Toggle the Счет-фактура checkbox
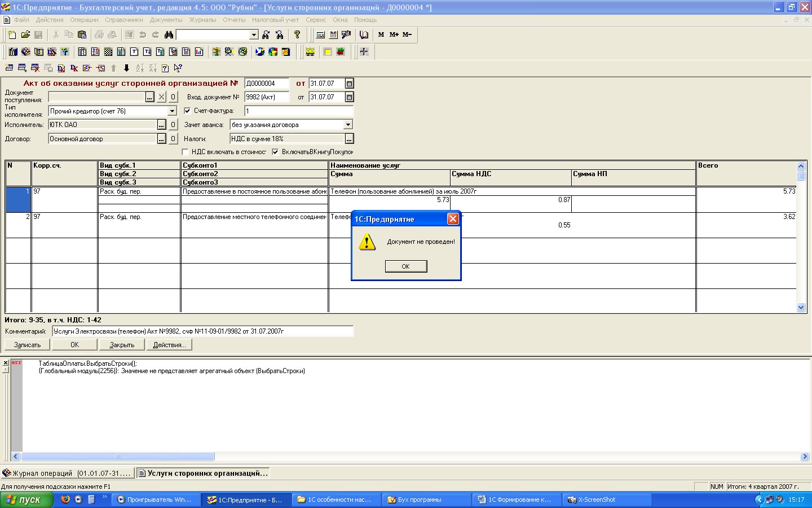The height and width of the screenshot is (508, 812). click(x=187, y=111)
